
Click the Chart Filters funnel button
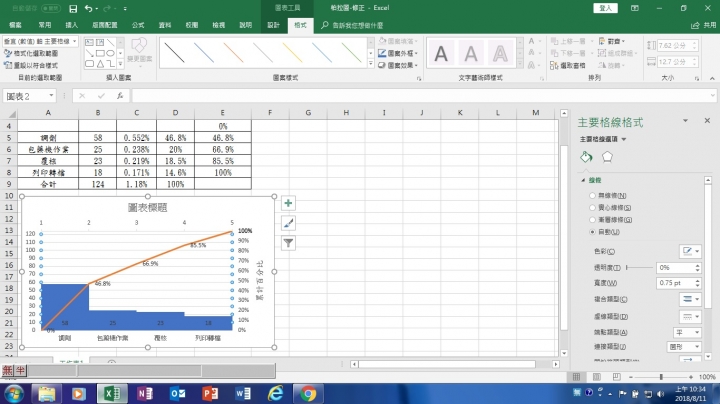[x=288, y=243]
